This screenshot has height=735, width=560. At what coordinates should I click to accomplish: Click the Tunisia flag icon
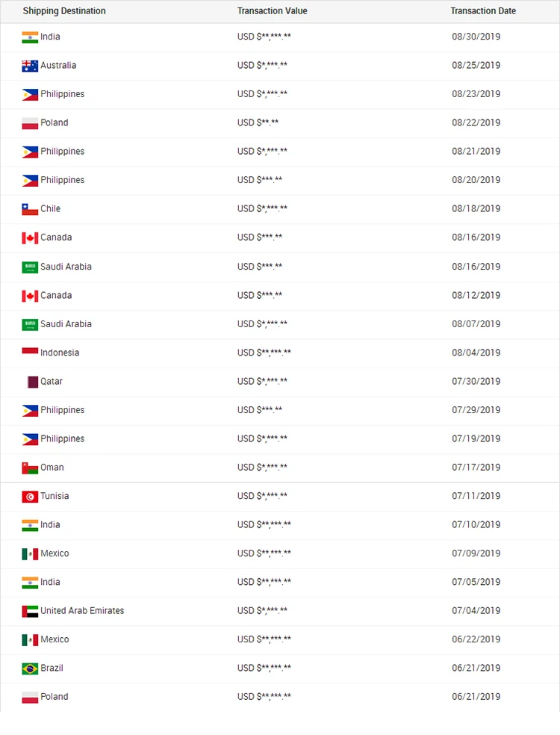coord(30,497)
